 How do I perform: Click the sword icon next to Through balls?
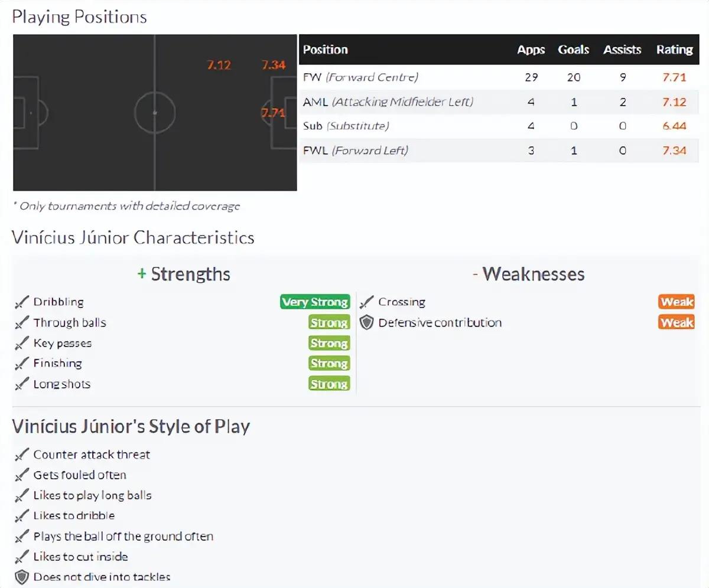(x=22, y=323)
